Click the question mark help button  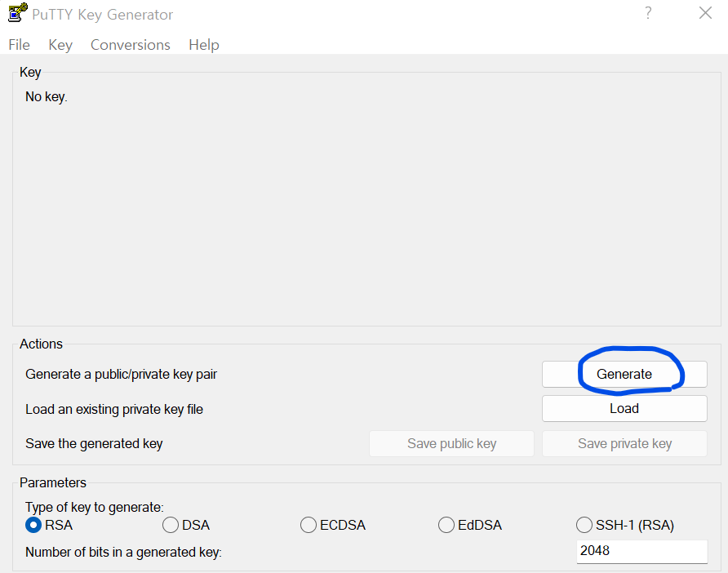648,13
